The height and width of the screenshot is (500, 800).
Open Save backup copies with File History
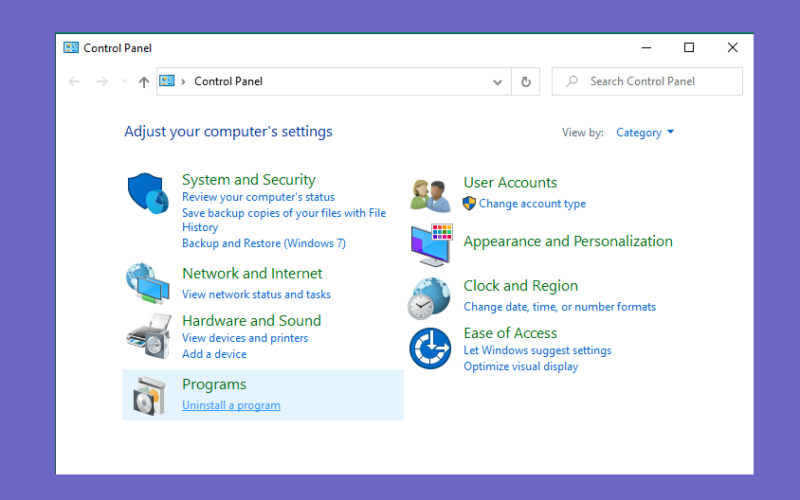(x=284, y=220)
